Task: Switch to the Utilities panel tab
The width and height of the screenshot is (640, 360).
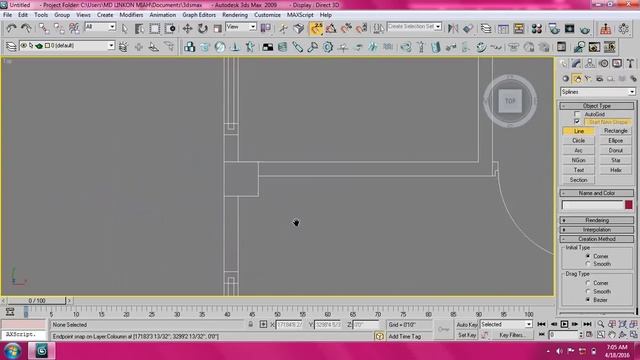Action: [x=630, y=63]
